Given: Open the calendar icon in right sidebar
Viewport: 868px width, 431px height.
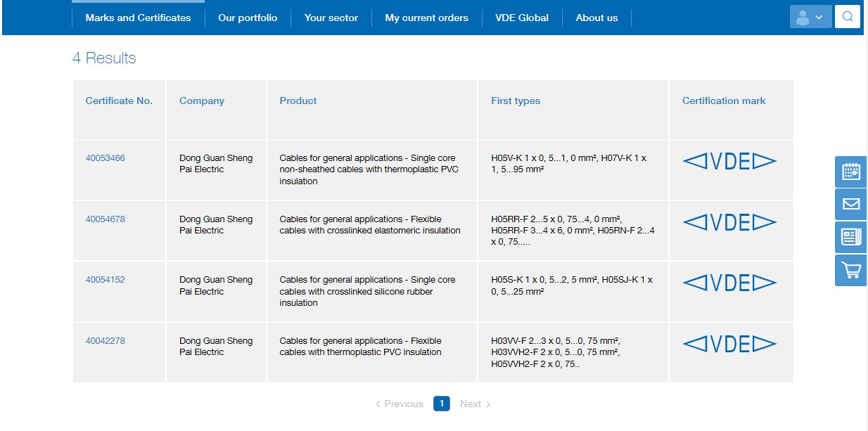Looking at the screenshot, I should 850,172.
